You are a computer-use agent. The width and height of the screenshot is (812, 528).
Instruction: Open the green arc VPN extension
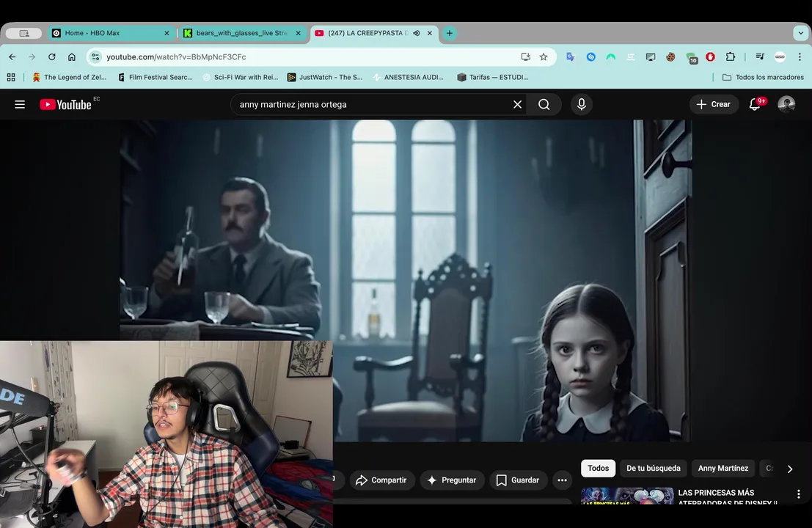click(x=610, y=57)
